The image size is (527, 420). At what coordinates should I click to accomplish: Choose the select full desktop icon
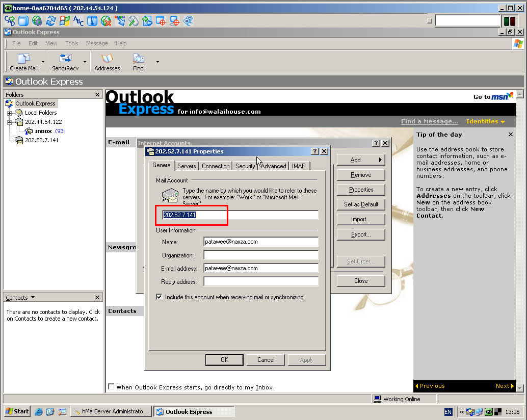(175, 21)
